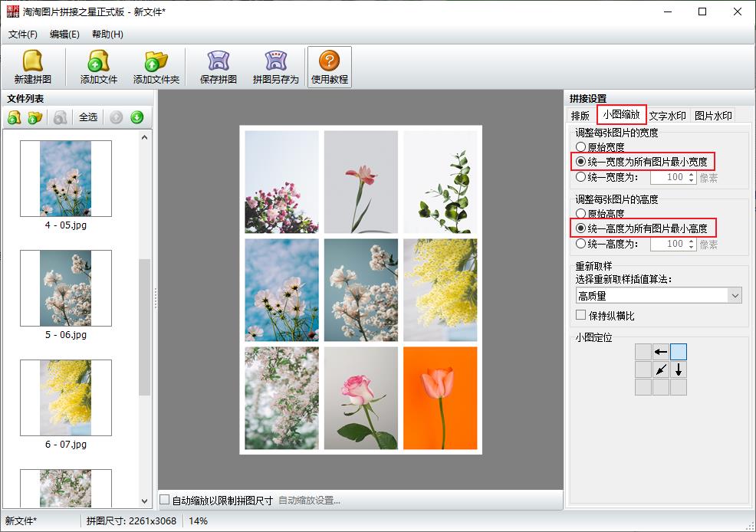The image size is (756, 532).
Task: Click the 统一宽度为 pixel value field
Action: tap(669, 177)
